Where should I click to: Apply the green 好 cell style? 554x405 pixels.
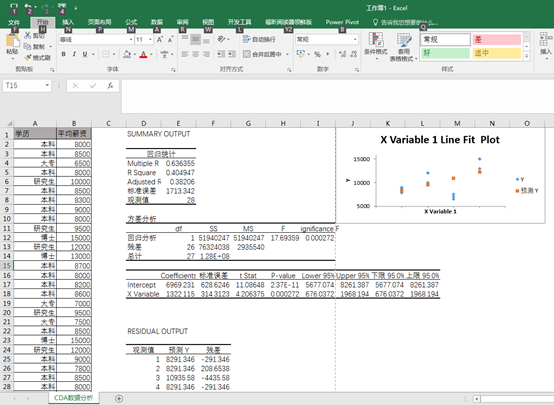[445, 53]
